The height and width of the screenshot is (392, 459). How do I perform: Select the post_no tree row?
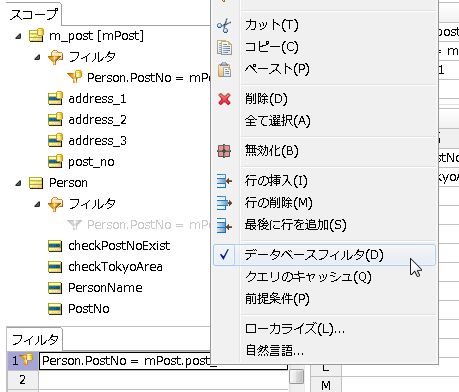click(91, 162)
